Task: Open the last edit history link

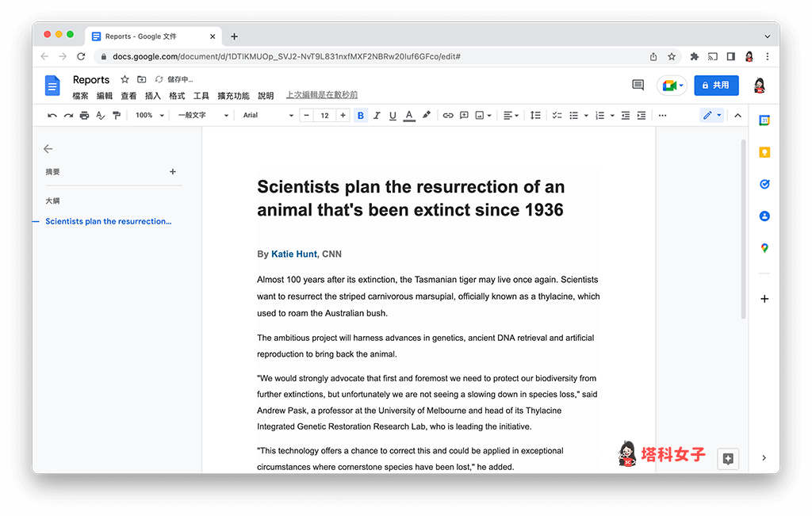Action: click(322, 95)
